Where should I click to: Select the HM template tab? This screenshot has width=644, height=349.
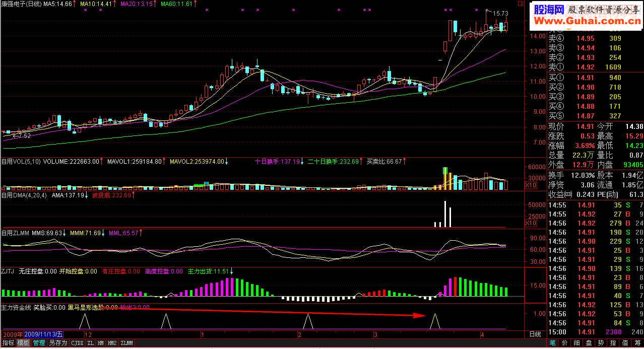coord(101,343)
